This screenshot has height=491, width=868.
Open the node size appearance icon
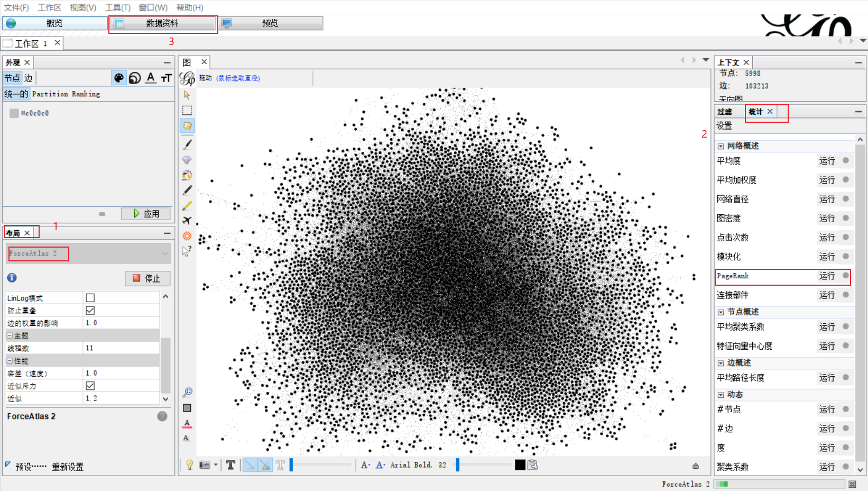(x=135, y=78)
